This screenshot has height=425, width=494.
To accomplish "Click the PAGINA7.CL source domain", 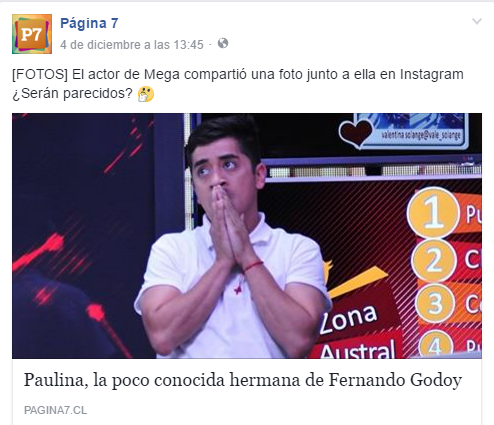I will 55,410.
